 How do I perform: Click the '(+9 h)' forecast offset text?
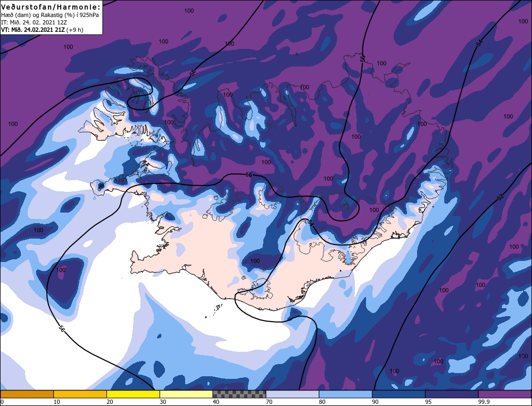[75, 30]
